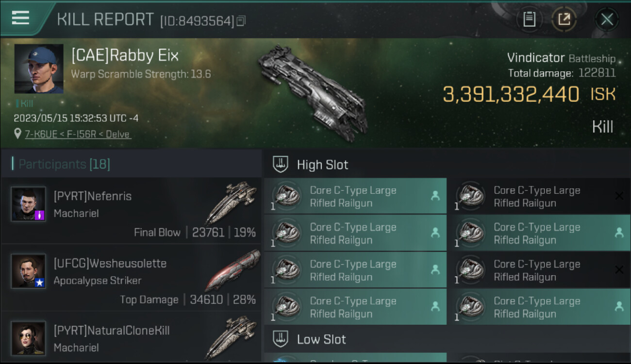The width and height of the screenshot is (631, 364).
Task: Open Rabby Eix character portrait
Action: pos(39,68)
